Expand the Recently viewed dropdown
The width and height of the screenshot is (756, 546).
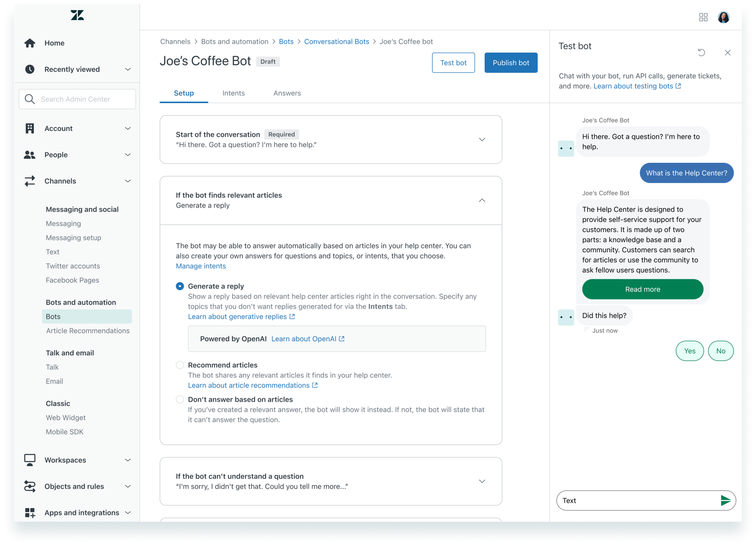pos(128,69)
